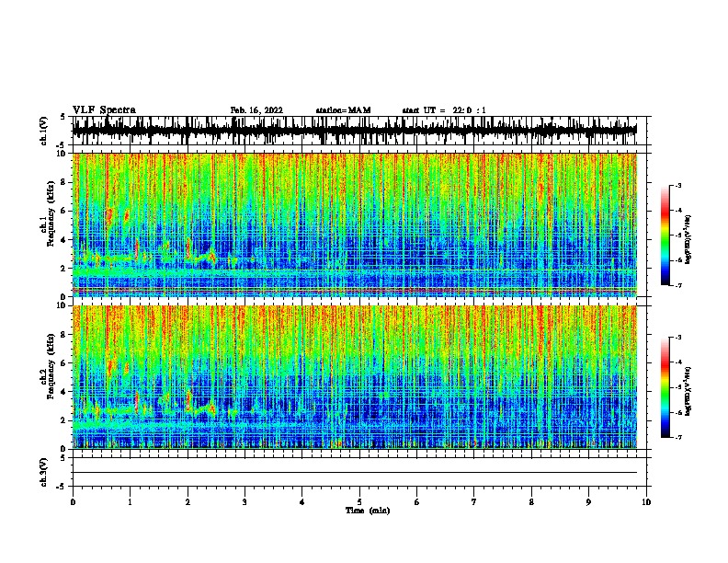The height and width of the screenshot is (563, 728).
Task: Click time axis tick label "9"
Action: (588, 502)
